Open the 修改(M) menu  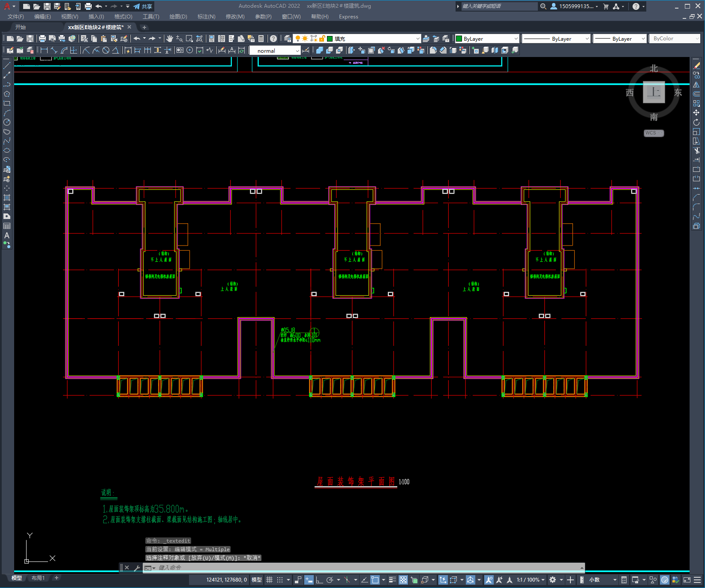tap(235, 17)
